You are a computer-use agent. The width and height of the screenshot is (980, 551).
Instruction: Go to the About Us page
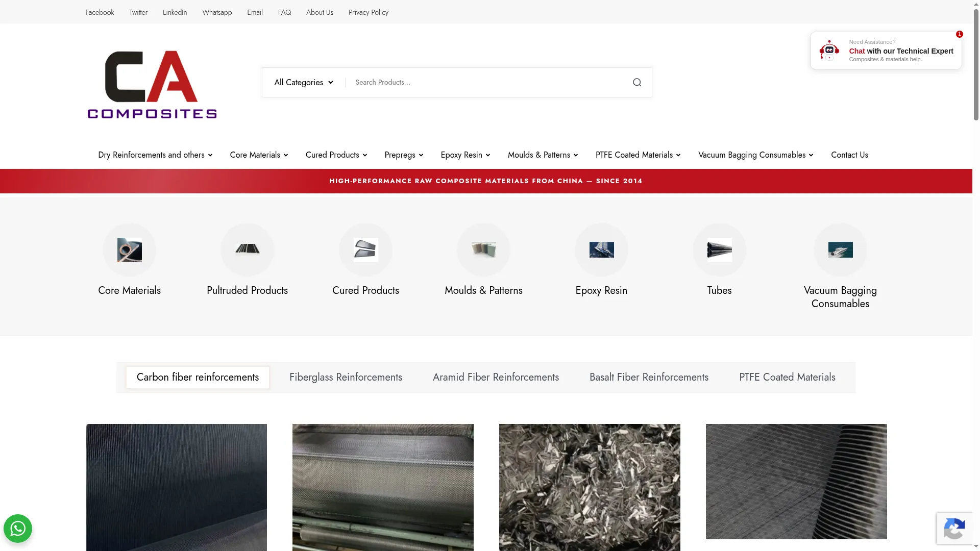click(320, 12)
